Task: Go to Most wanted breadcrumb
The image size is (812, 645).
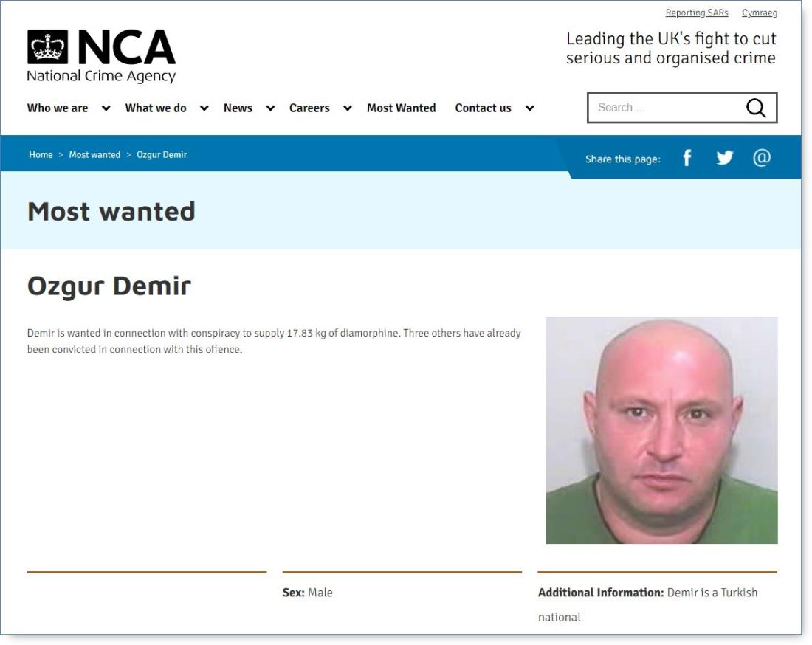Action: point(94,154)
